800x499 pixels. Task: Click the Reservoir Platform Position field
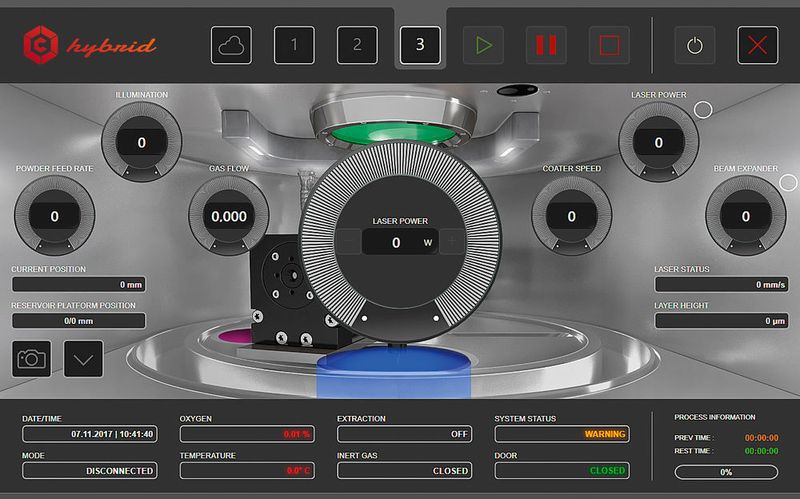click(79, 321)
